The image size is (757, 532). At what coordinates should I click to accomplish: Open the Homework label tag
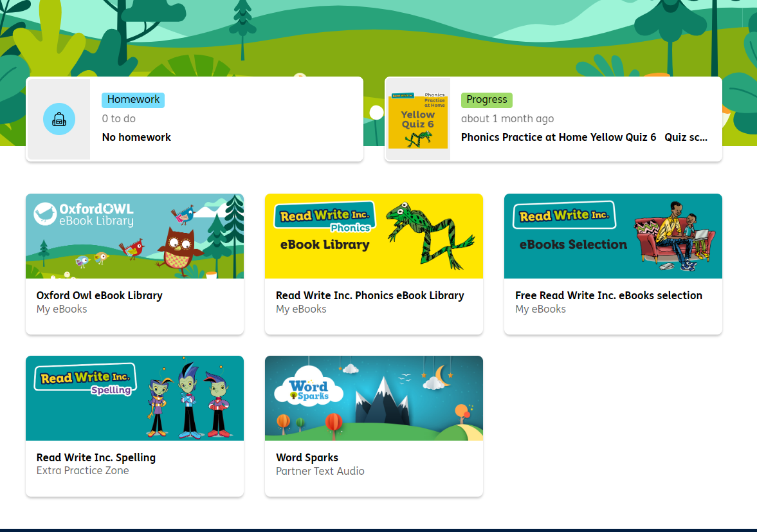point(133,100)
